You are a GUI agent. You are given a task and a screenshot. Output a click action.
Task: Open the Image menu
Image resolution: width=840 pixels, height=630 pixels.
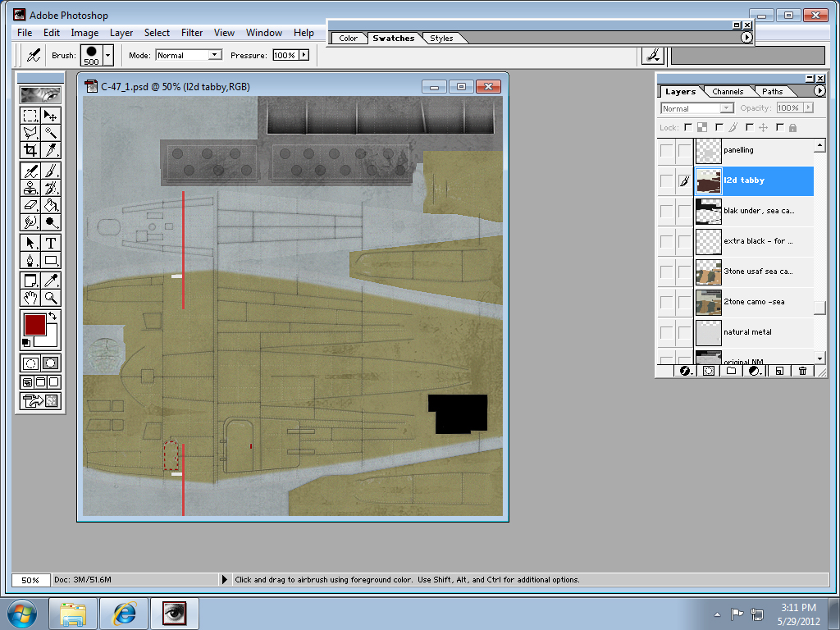pos(84,33)
